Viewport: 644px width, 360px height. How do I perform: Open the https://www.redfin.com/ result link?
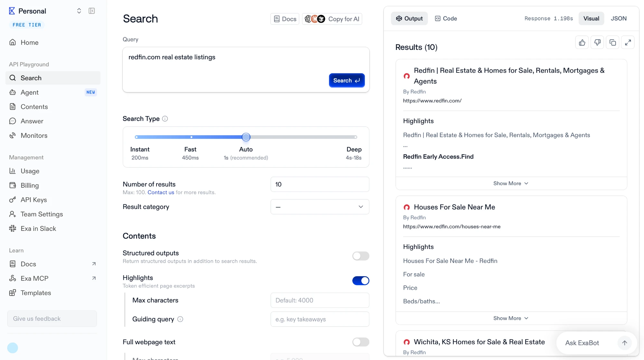pyautogui.click(x=432, y=101)
